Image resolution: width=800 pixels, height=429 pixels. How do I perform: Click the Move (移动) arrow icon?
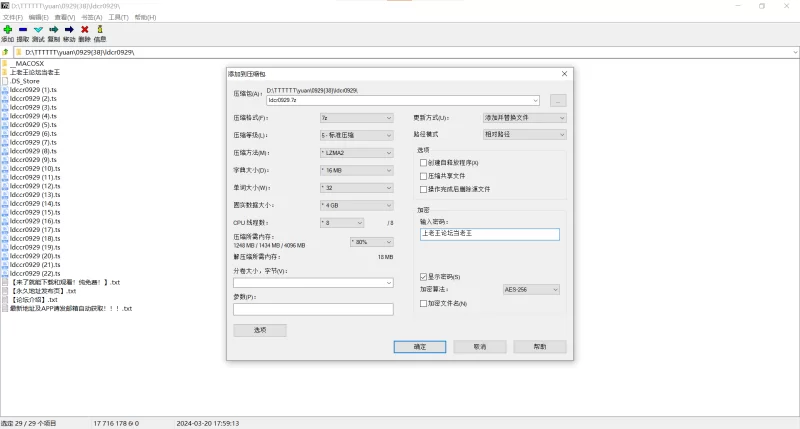point(68,30)
